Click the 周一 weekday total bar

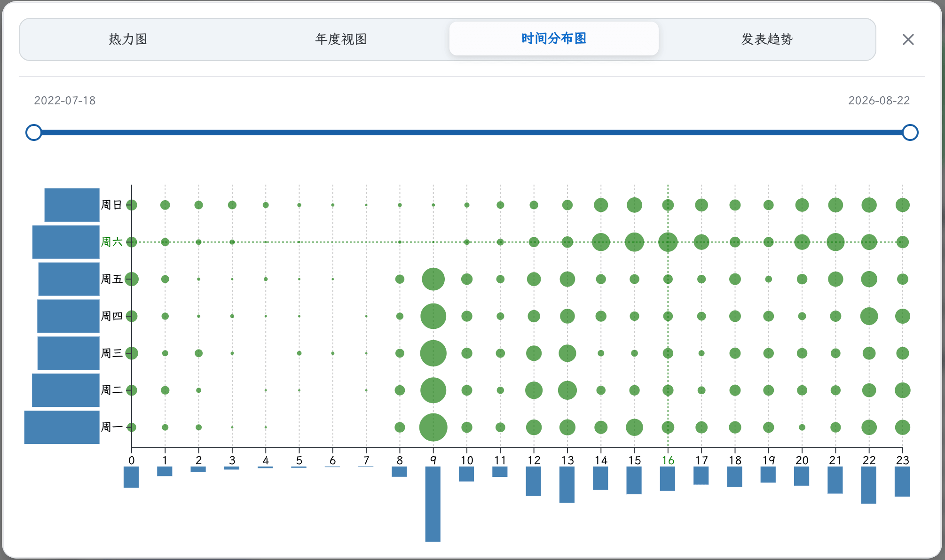point(62,428)
